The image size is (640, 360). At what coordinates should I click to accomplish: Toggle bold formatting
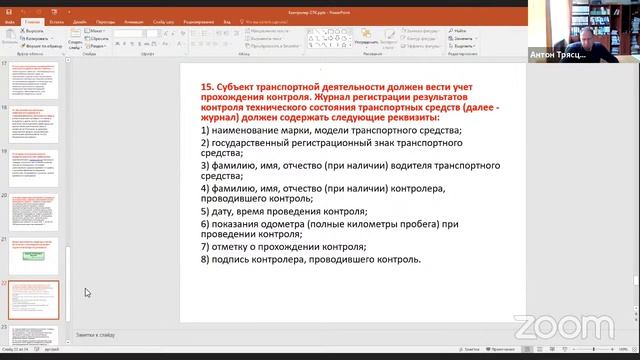[x=118, y=44]
